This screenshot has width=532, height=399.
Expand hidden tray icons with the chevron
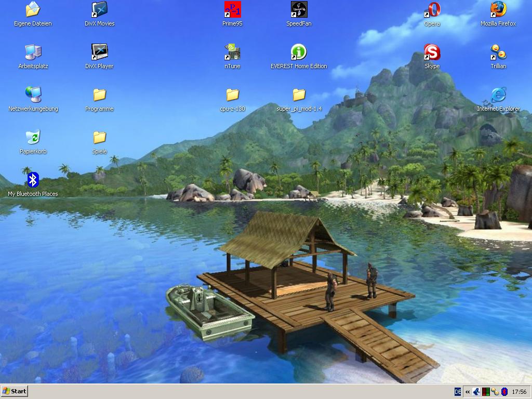[x=467, y=392]
